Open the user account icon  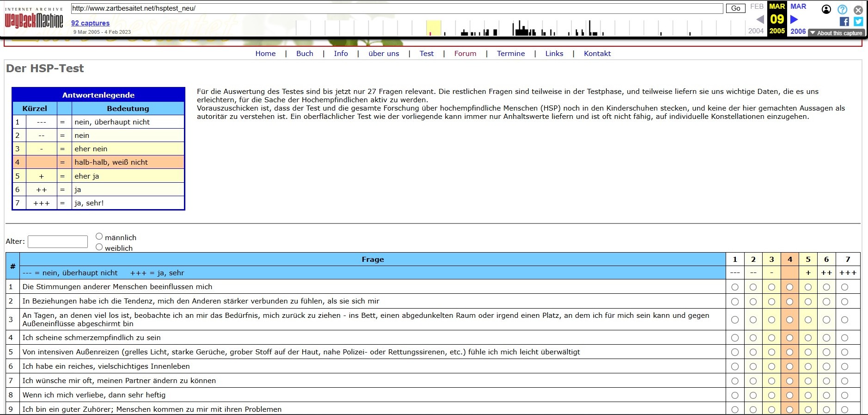(x=826, y=9)
